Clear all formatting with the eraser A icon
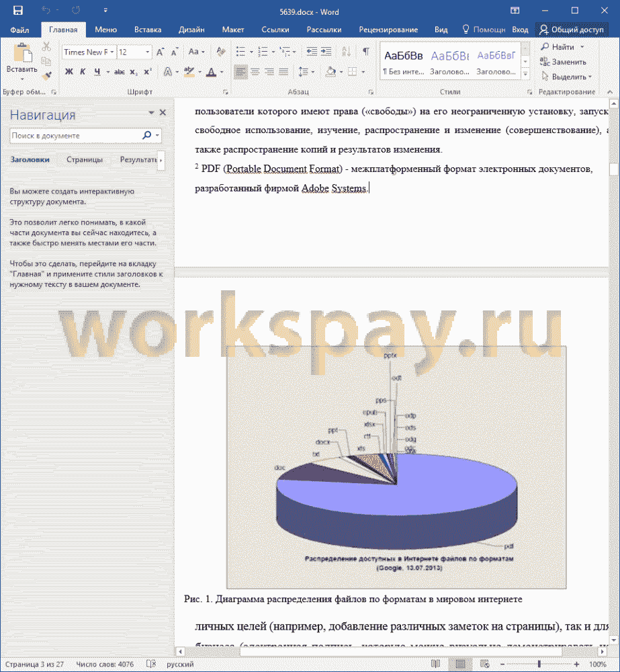The image size is (620, 672). pos(221,52)
